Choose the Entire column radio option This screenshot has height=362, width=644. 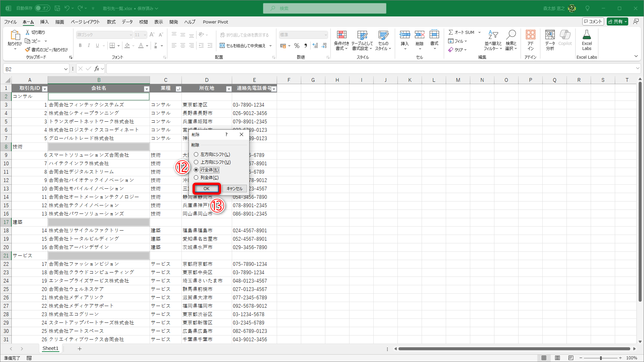point(196,178)
